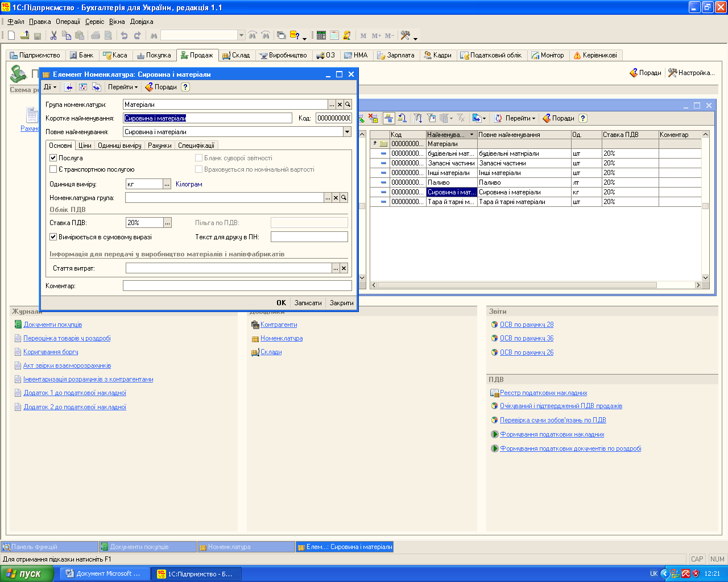Check Бланк суворої звітності checkbox

pyautogui.click(x=199, y=158)
